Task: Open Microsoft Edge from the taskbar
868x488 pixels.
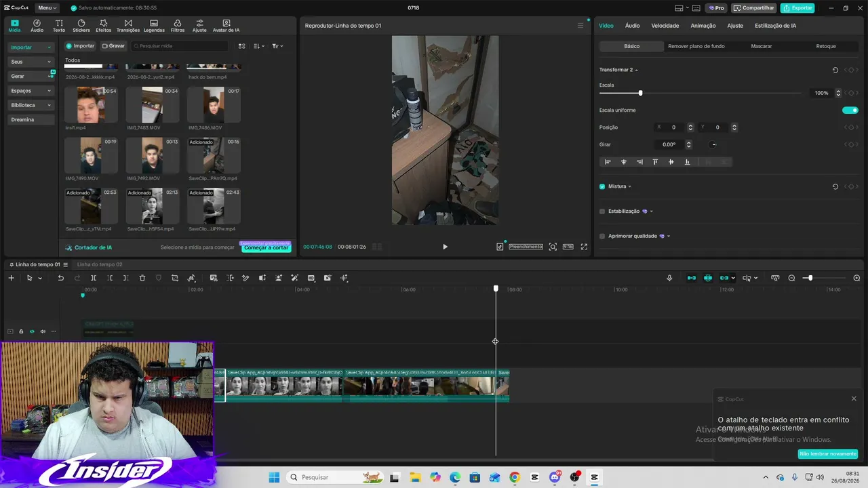Action: [x=454, y=477]
